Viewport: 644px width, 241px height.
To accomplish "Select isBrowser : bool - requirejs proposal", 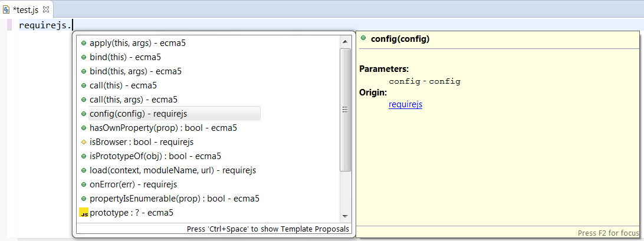I will coord(142,142).
